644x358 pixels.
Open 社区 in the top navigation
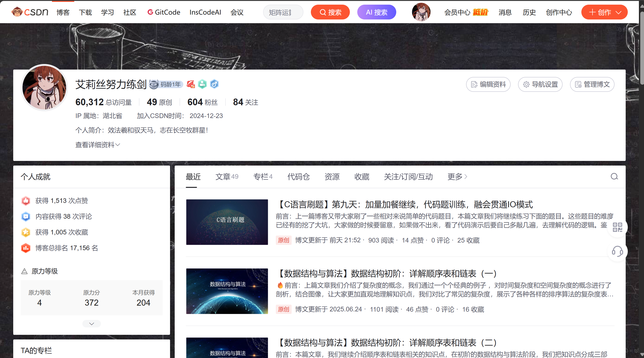(130, 12)
